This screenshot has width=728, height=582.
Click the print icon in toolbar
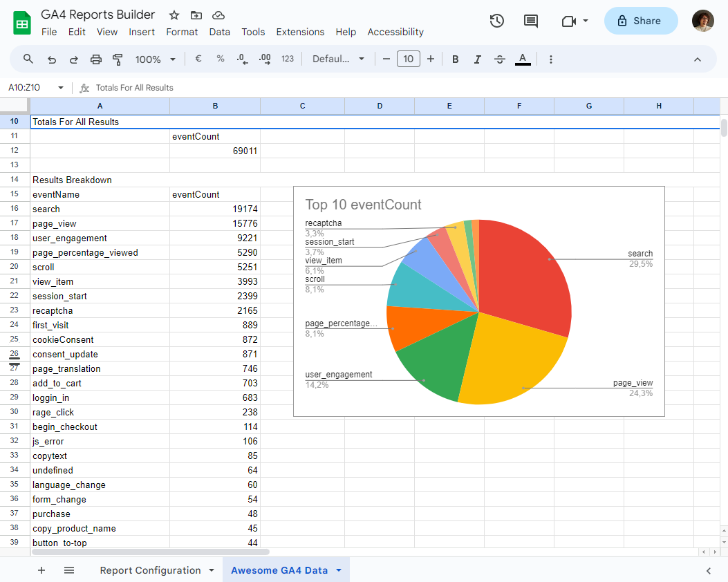tap(96, 59)
